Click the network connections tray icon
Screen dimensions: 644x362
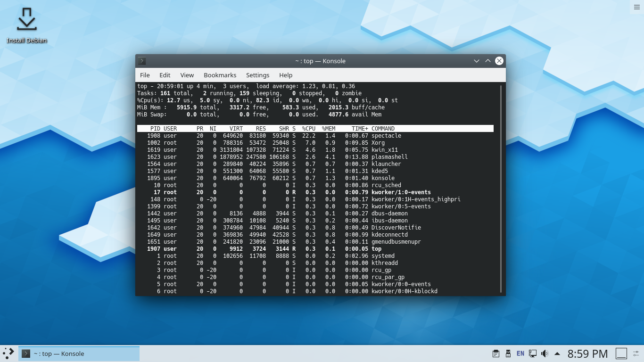coord(532,353)
